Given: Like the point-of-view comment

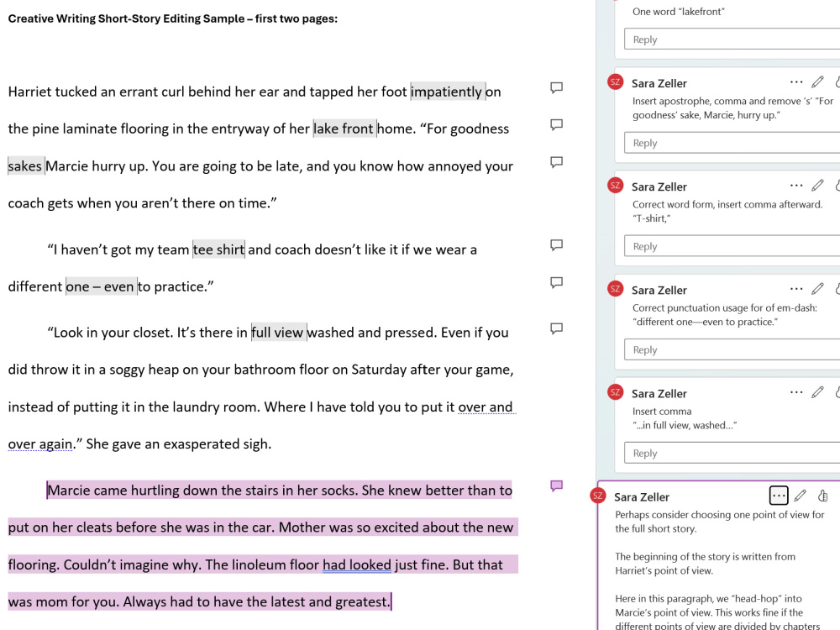Looking at the screenshot, I should click(x=822, y=496).
